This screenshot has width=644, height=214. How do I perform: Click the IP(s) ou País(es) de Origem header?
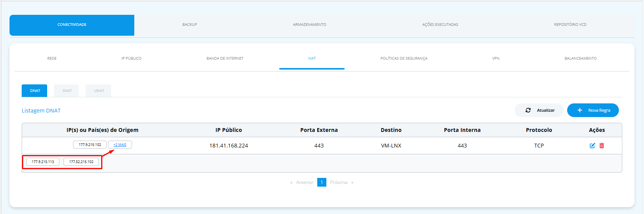click(x=102, y=130)
